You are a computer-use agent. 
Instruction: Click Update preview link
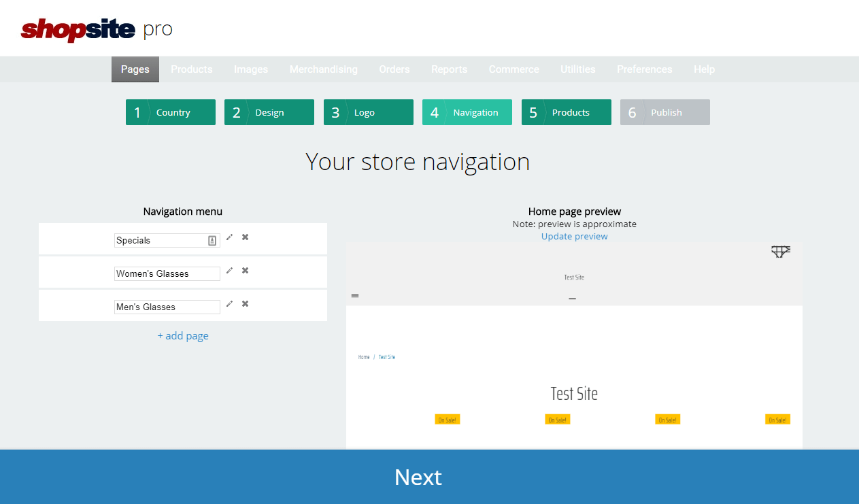click(574, 237)
